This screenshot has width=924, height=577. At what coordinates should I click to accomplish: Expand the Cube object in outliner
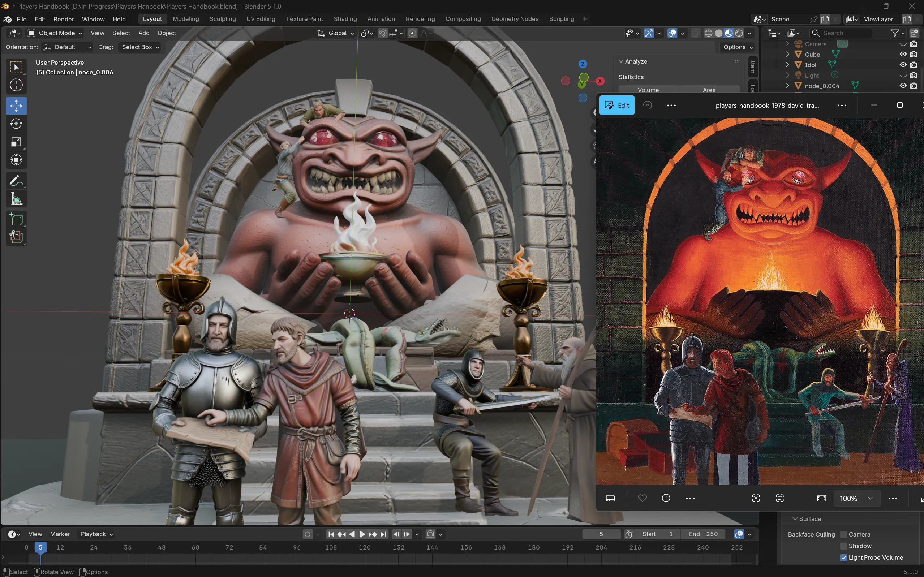[787, 55]
